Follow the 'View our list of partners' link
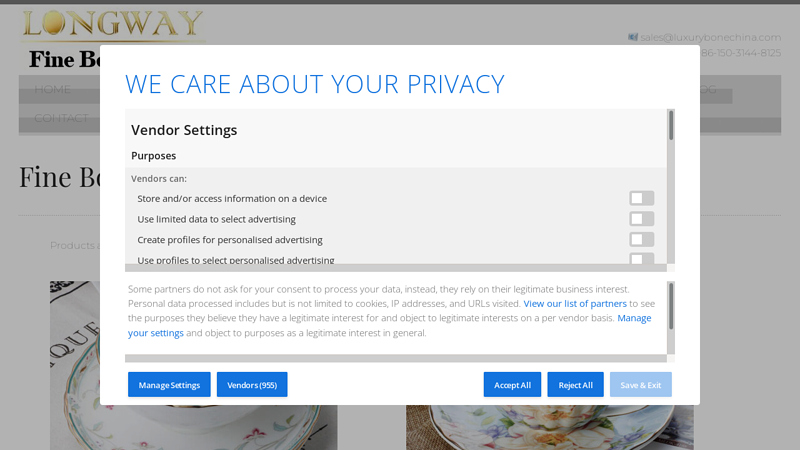This screenshot has width=800, height=450. pyautogui.click(x=575, y=303)
